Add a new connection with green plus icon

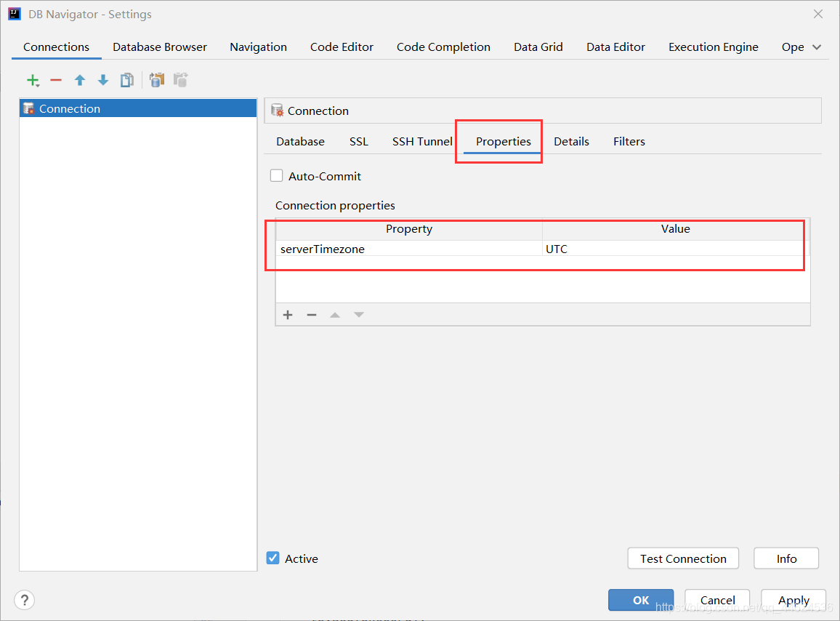(33, 81)
